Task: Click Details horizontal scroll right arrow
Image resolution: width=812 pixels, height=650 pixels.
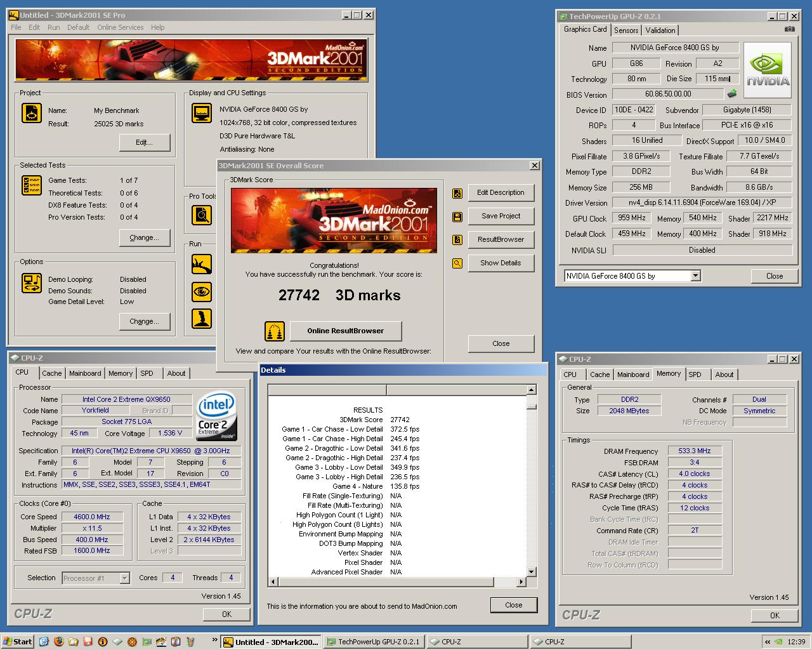Action: pyautogui.click(x=521, y=581)
